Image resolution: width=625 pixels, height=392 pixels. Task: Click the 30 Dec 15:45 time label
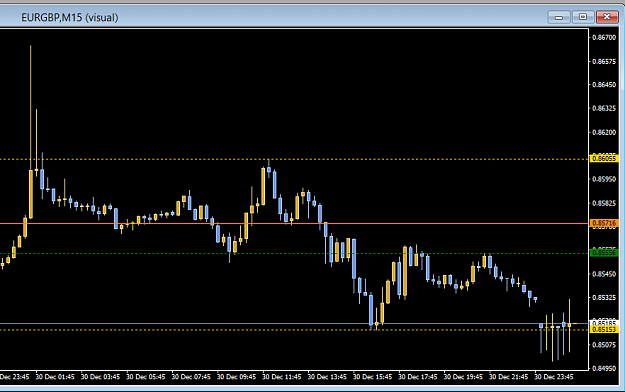[x=373, y=376]
